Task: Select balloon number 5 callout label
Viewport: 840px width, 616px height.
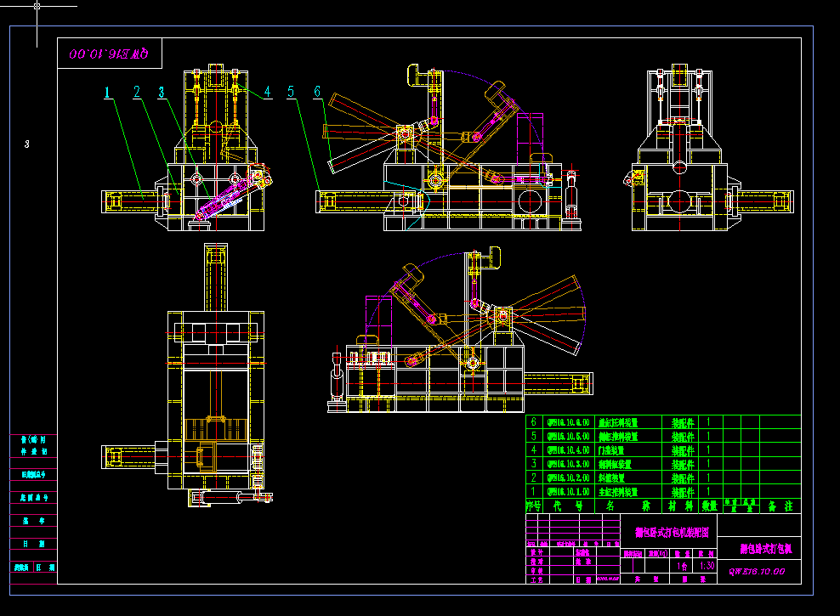Action: [291, 92]
